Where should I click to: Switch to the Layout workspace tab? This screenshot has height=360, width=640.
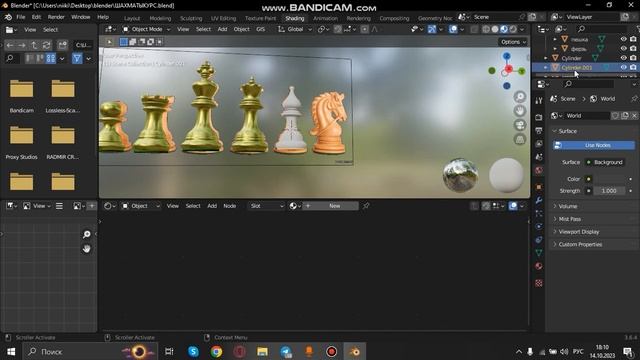click(132, 18)
